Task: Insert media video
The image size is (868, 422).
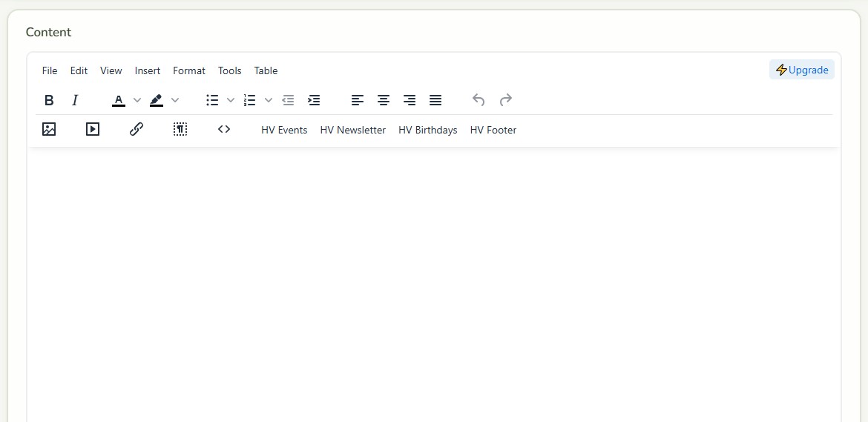Action: (93, 130)
